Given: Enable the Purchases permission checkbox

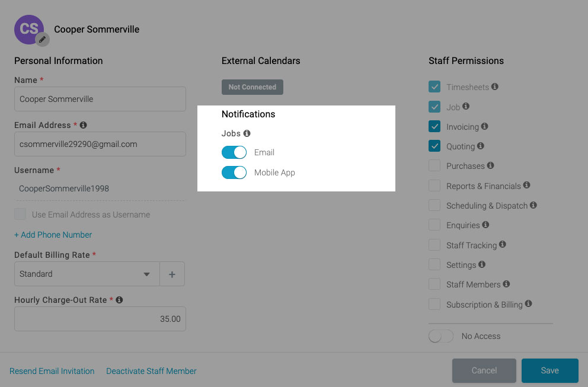Looking at the screenshot, I should [434, 165].
